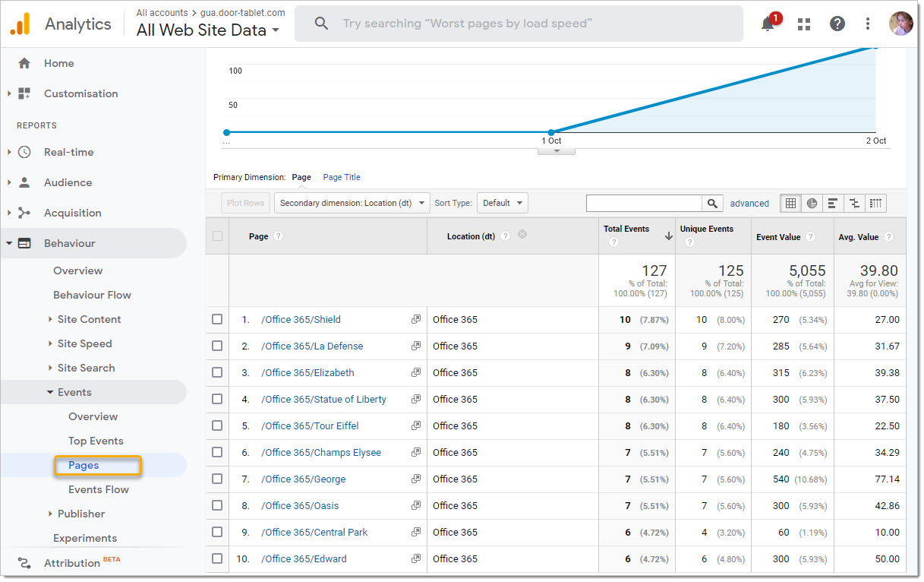The width and height of the screenshot is (924, 582).
Task: Toggle the select-all checkbox in table header
Action: tap(218, 236)
